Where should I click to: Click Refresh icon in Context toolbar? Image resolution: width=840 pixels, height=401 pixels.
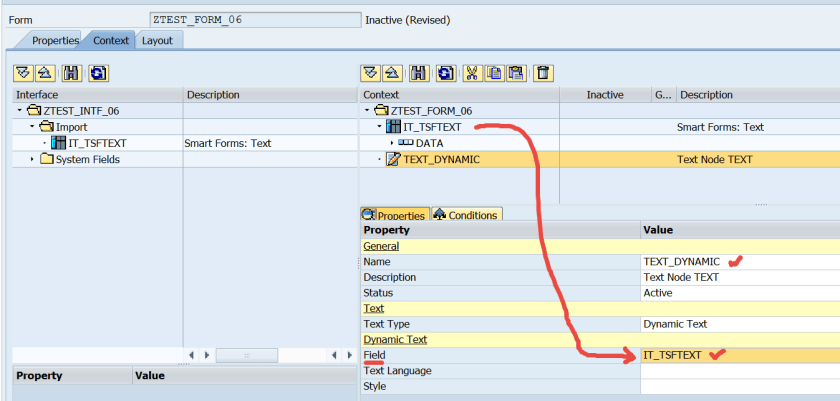(444, 72)
